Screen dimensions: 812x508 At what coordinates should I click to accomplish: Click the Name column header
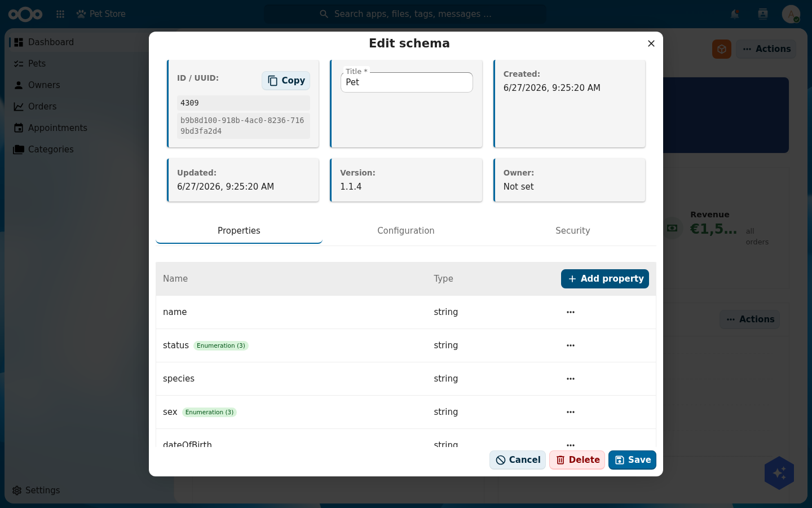pyautogui.click(x=175, y=279)
